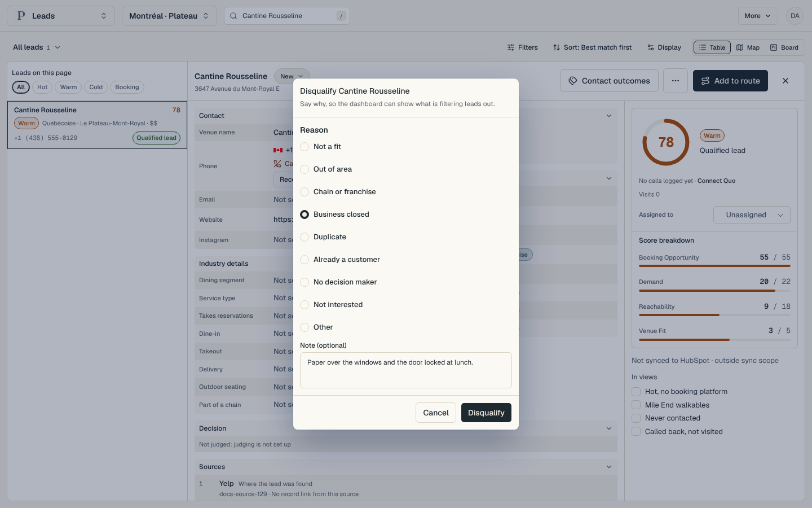Click the Sort arrows icon
Image resolution: width=812 pixels, height=508 pixels.
tap(557, 47)
